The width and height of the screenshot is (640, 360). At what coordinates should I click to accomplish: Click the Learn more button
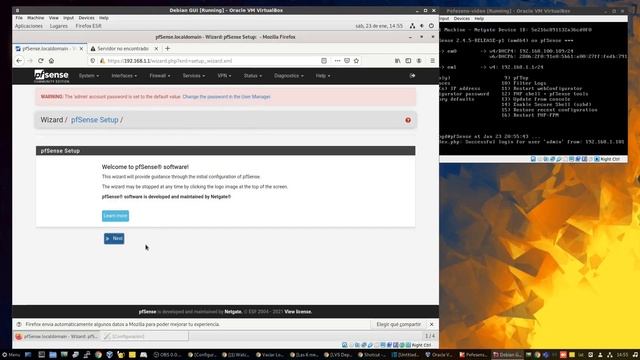pyautogui.click(x=115, y=216)
